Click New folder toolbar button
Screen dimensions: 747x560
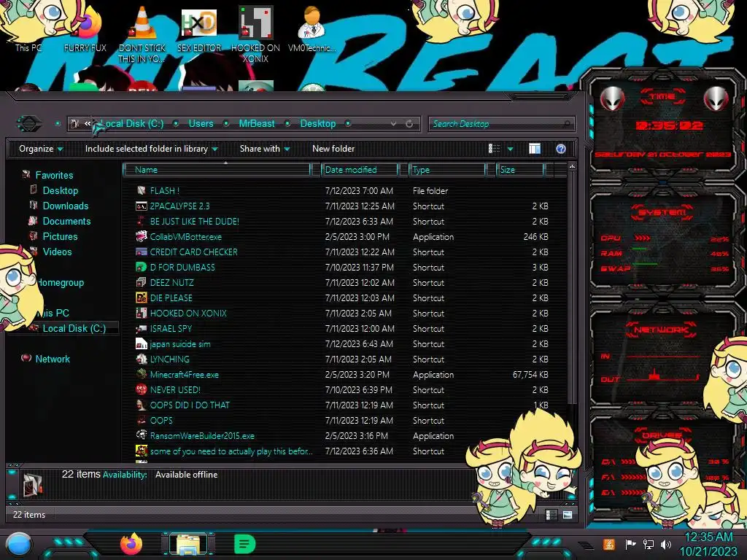click(x=333, y=149)
